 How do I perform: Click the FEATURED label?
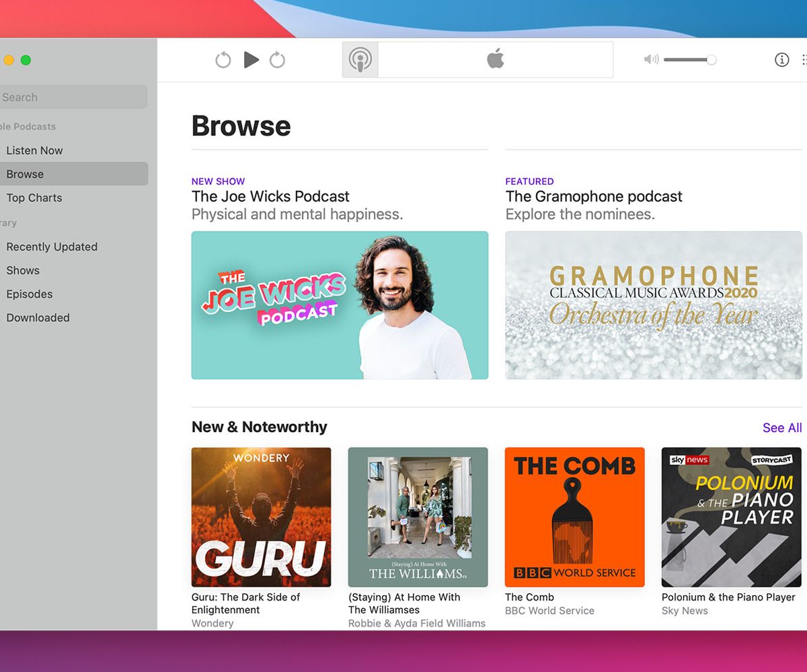(529, 181)
